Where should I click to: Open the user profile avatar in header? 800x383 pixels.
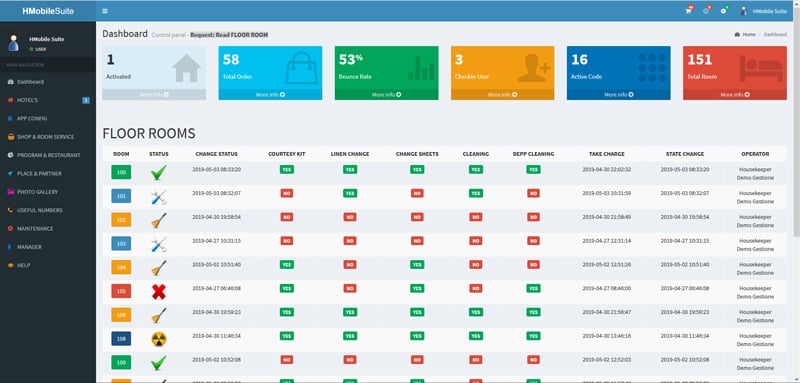(743, 11)
